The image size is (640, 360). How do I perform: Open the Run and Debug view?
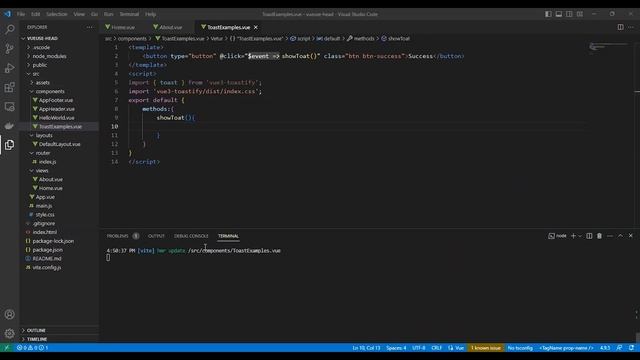(x=9, y=68)
